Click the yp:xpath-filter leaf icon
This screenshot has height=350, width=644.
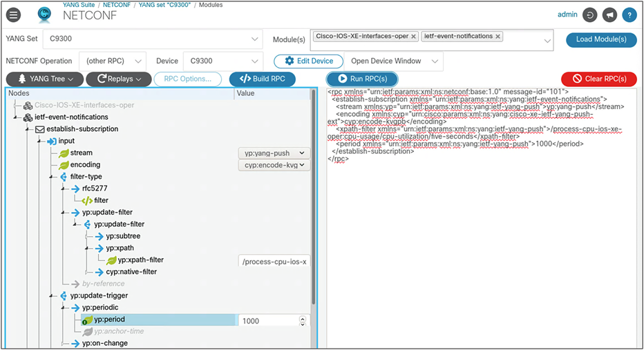point(111,260)
